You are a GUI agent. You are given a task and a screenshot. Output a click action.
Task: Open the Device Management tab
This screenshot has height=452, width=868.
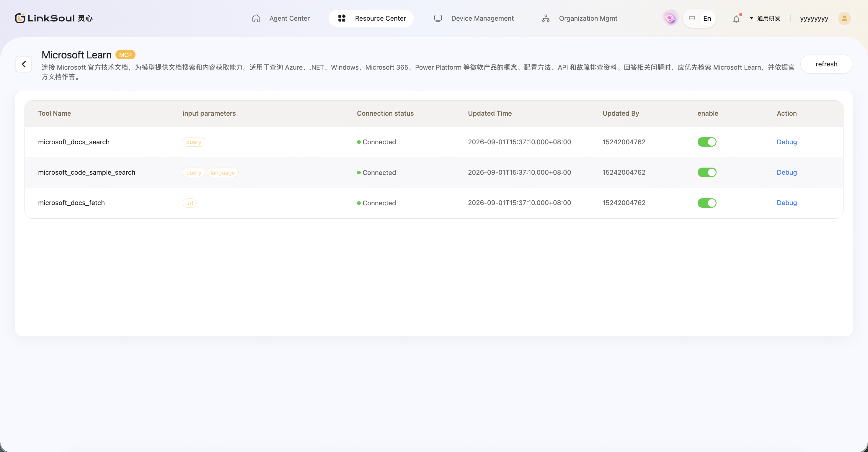(474, 18)
